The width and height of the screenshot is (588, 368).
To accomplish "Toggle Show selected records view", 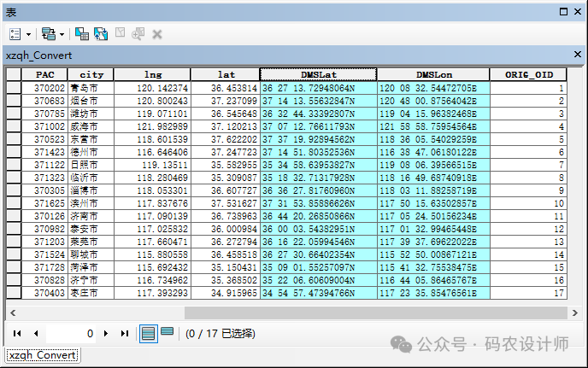I will click(x=168, y=332).
